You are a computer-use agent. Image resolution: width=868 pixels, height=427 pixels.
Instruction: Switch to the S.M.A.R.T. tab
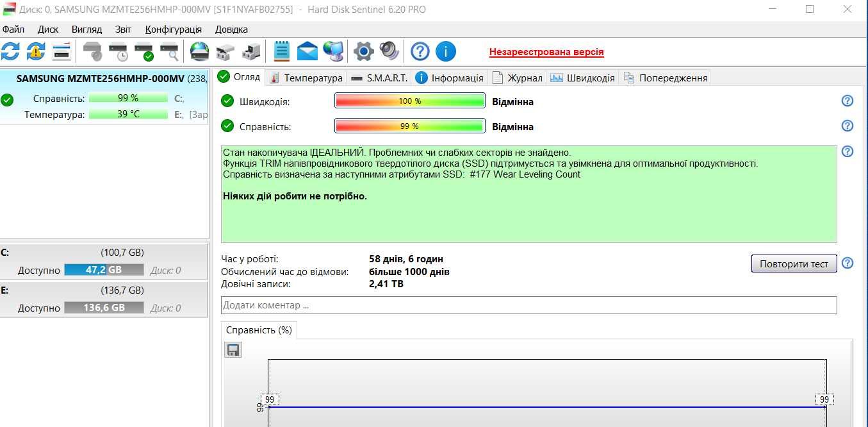pos(379,78)
